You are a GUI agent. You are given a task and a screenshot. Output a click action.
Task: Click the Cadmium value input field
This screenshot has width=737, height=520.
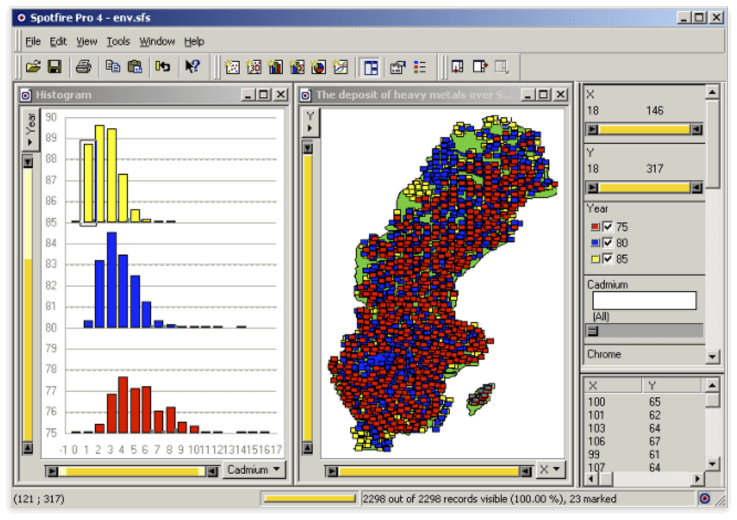point(644,300)
